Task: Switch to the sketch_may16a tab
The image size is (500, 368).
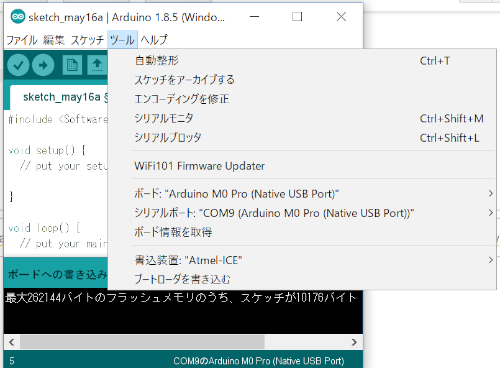Action: coord(59,97)
